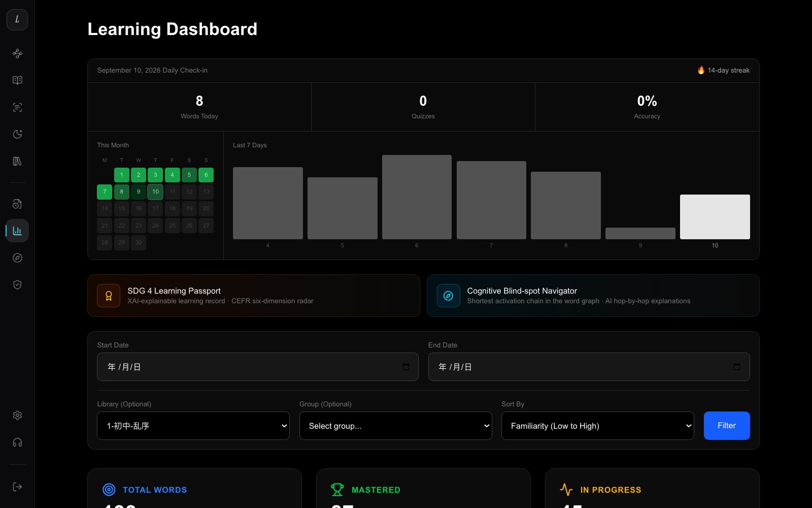Click the Words Today count of 8
Screen dimensions: 812x508
point(199,101)
